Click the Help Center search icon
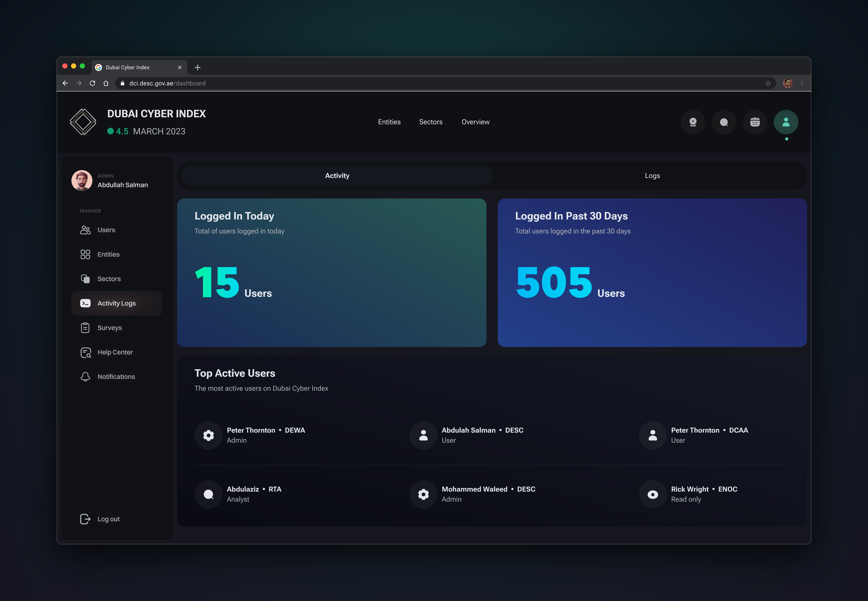Viewport: 868px width, 601px height. coord(86,352)
